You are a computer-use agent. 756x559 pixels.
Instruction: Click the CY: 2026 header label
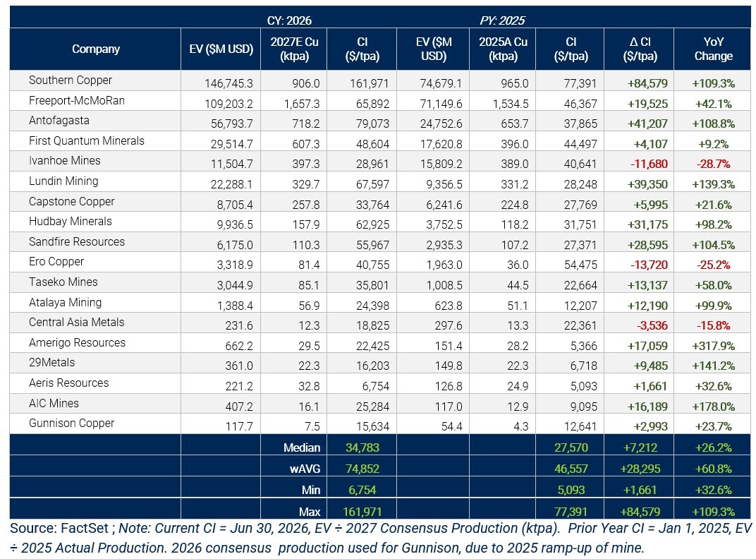289,20
